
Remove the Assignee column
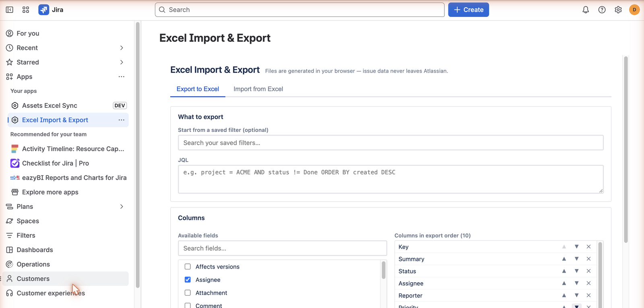588,283
